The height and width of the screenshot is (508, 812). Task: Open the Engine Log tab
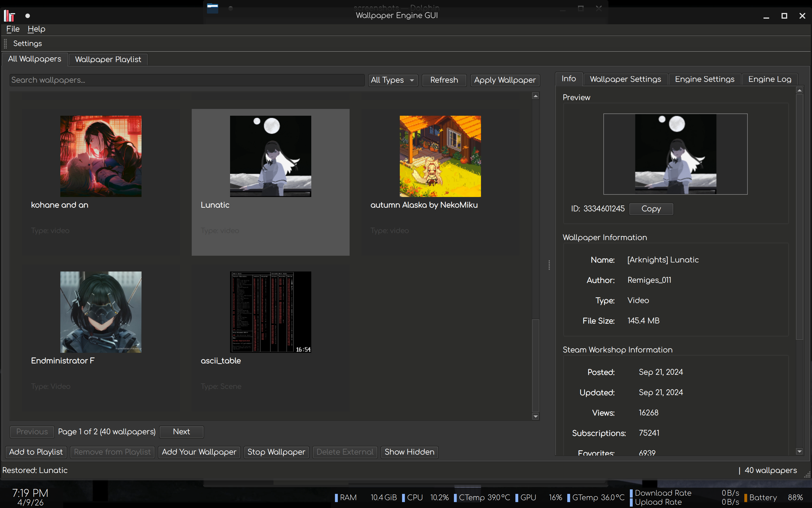(x=770, y=79)
